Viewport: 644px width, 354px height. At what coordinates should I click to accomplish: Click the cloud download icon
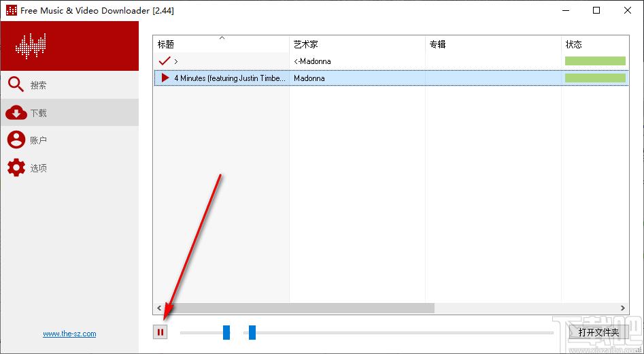pyautogui.click(x=16, y=112)
